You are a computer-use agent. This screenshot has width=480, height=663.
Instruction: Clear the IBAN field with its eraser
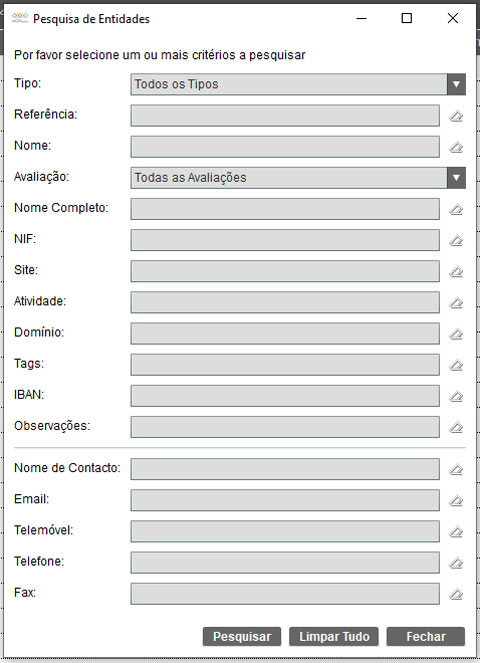click(x=456, y=396)
